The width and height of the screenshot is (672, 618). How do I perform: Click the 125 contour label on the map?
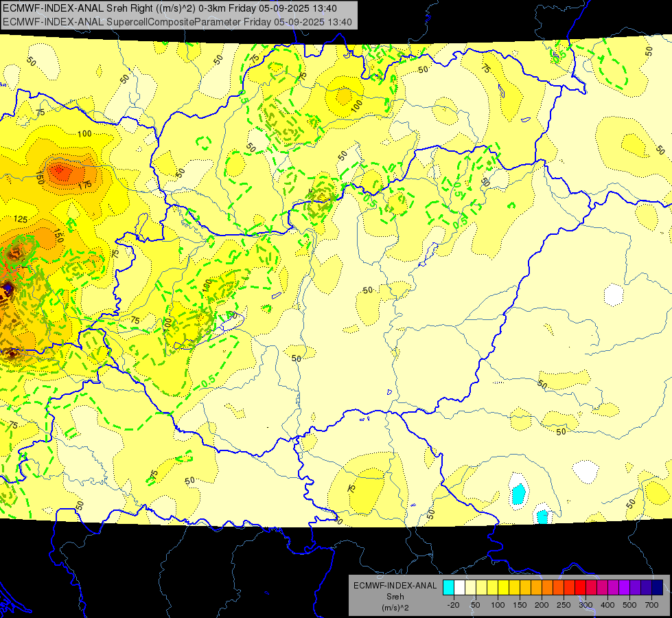click(x=21, y=219)
